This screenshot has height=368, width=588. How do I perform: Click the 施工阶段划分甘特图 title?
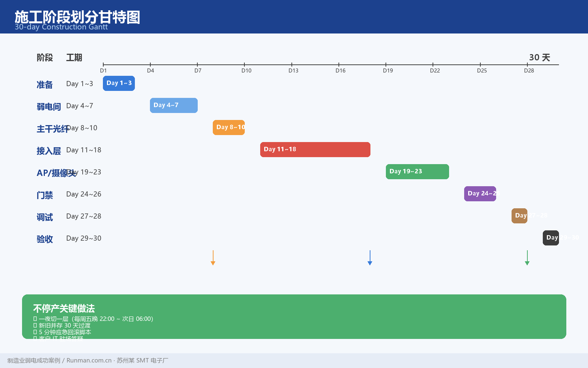[78, 17]
